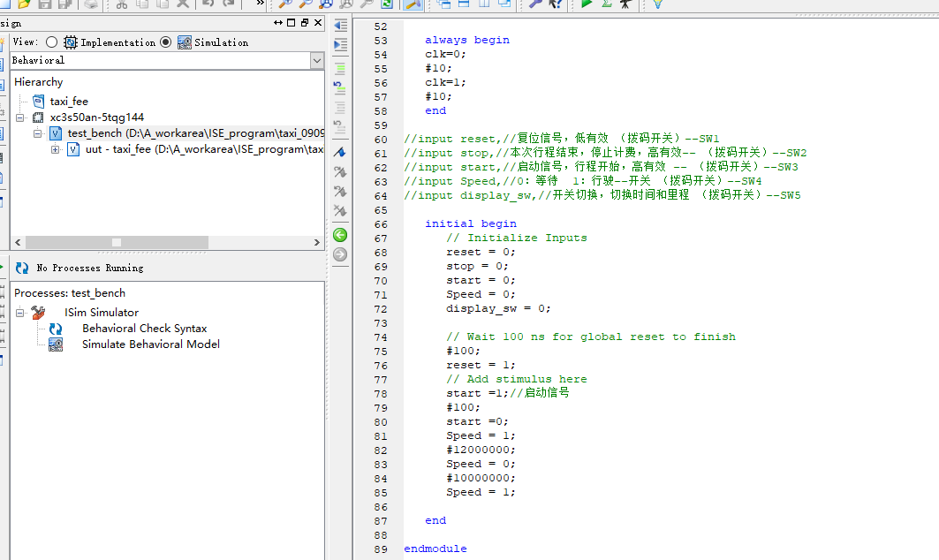Click the toolbar overflow chevron
Viewport: 939px width, 560px height.
[260, 4]
